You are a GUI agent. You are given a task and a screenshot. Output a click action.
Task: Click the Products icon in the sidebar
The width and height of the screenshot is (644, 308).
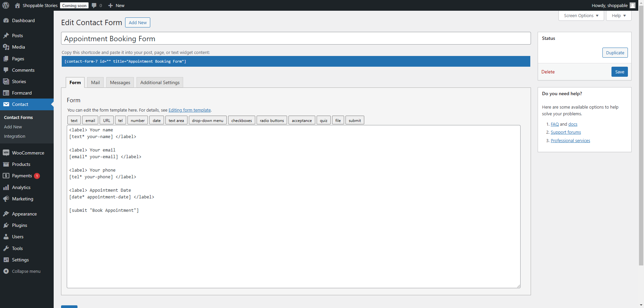(x=6, y=164)
